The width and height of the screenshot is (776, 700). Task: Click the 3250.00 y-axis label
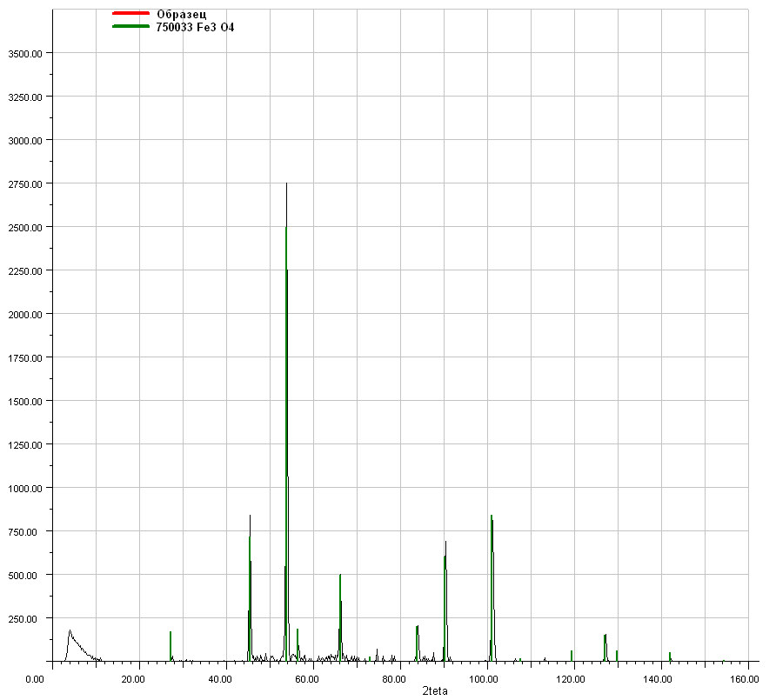coord(25,97)
